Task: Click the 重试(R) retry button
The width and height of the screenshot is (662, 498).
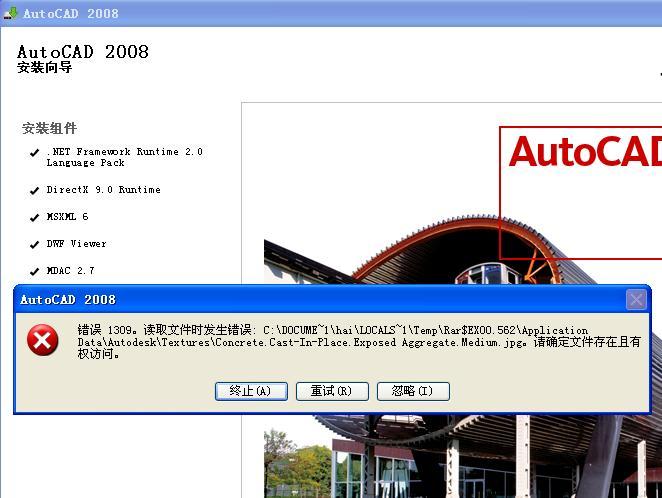Action: [332, 391]
